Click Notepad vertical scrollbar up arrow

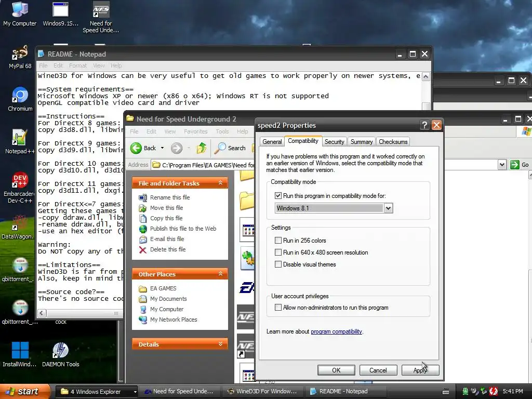tap(426, 77)
